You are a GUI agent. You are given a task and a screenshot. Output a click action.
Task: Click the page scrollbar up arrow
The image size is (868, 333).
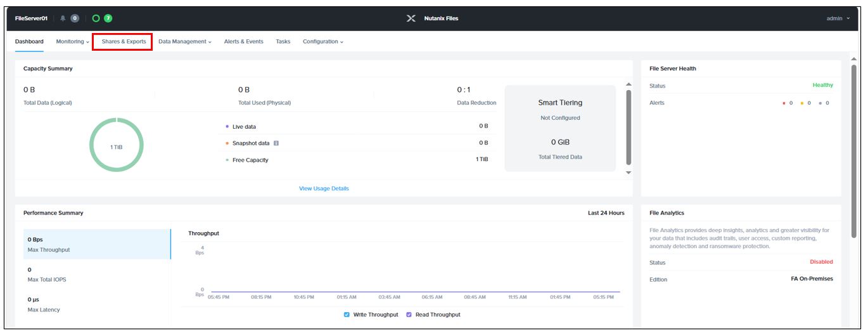pos(853,58)
